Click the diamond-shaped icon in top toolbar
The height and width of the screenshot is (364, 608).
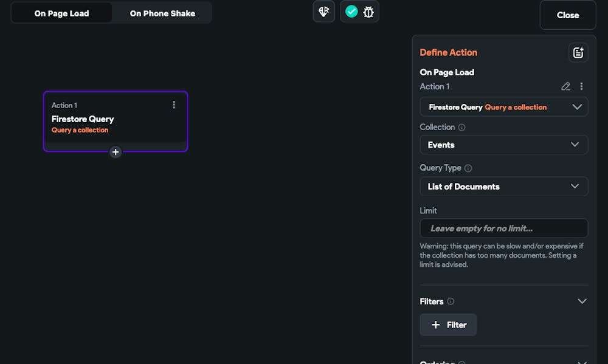click(323, 12)
